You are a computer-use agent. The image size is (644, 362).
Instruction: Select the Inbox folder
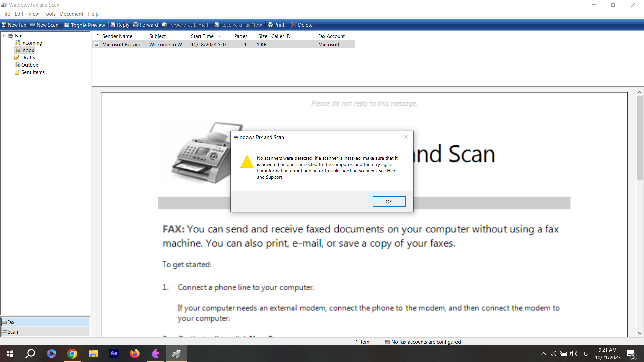[x=28, y=50]
